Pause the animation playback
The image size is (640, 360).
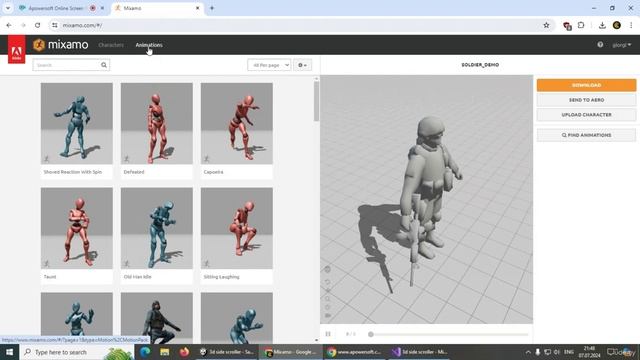click(x=328, y=334)
